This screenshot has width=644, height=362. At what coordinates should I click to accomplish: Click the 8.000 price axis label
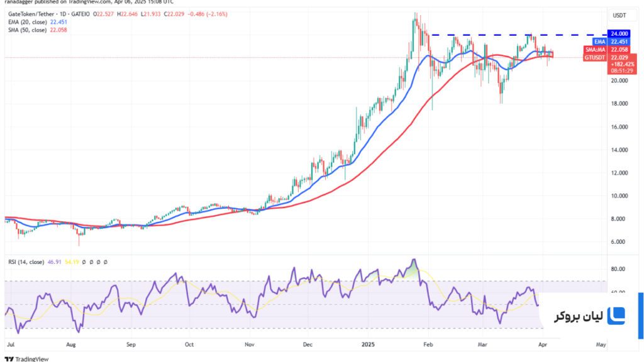click(619, 219)
